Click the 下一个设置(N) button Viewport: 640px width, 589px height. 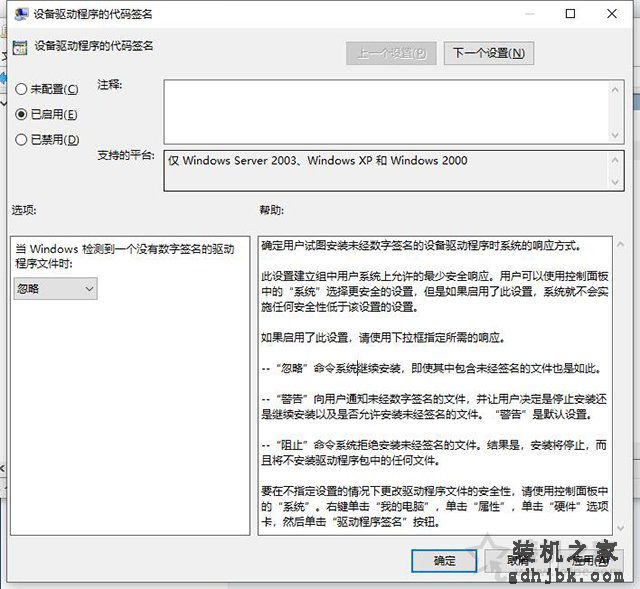[x=489, y=53]
